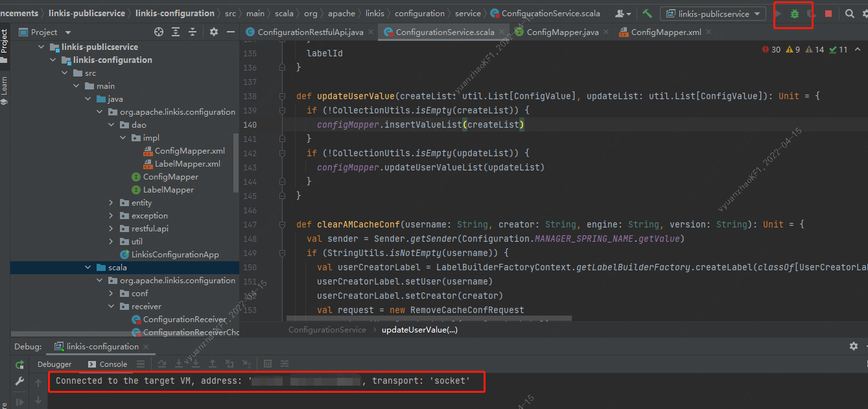This screenshot has height=409, width=868.
Task: Open debugger settings with wrench icon
Action: click(x=19, y=381)
